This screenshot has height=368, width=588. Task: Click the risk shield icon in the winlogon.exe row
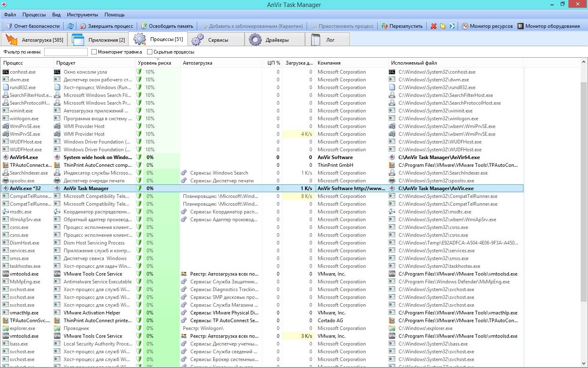pos(139,119)
